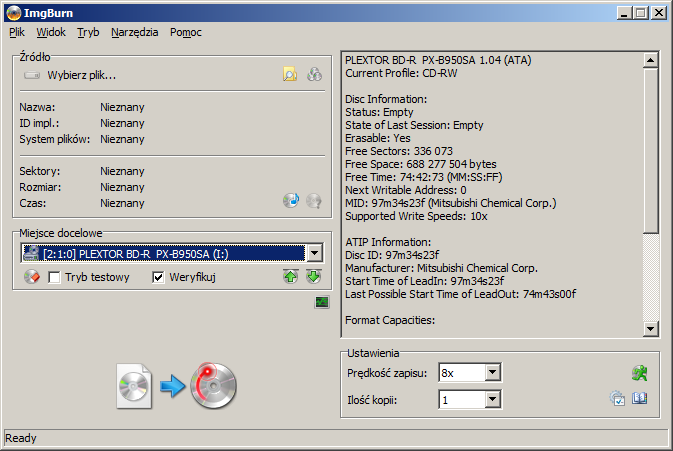Open the Ilość kopii dropdown
This screenshot has height=451, width=673.
(493, 400)
